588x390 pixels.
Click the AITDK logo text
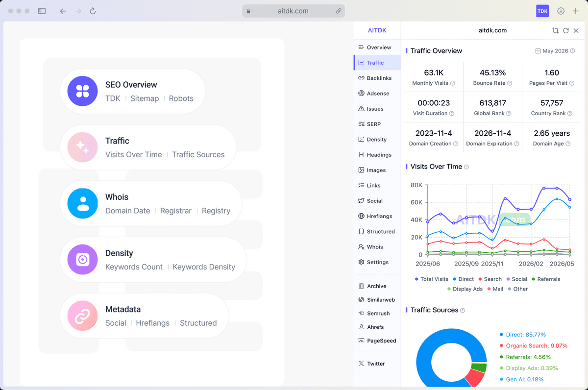pyautogui.click(x=377, y=30)
